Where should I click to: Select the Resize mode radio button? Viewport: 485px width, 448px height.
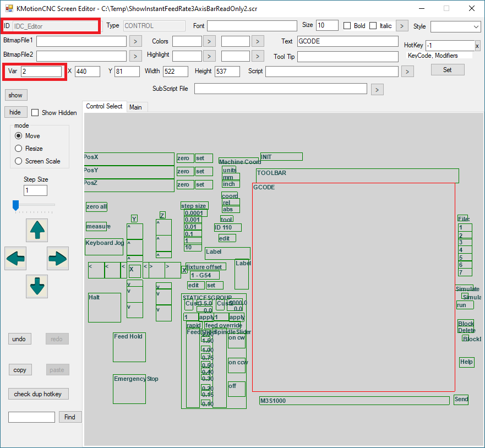pos(19,149)
